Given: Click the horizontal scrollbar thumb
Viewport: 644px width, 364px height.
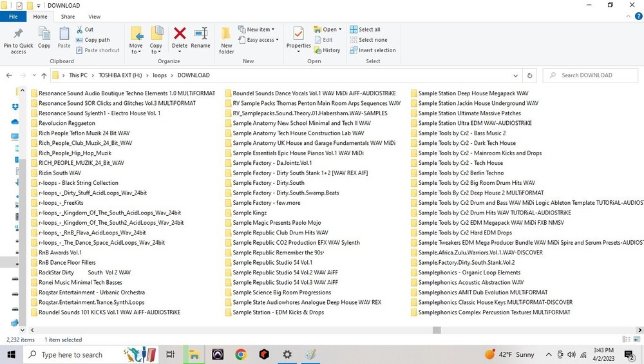Looking at the screenshot, I should coord(437,330).
